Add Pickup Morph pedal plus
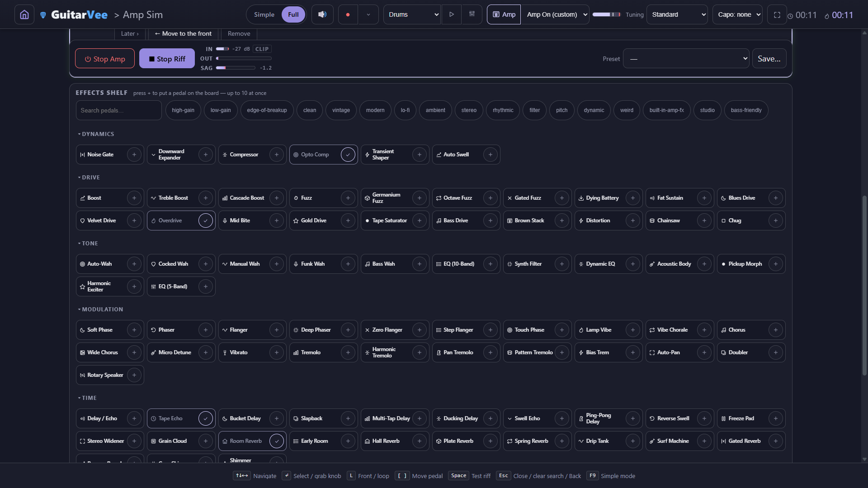 (x=776, y=264)
